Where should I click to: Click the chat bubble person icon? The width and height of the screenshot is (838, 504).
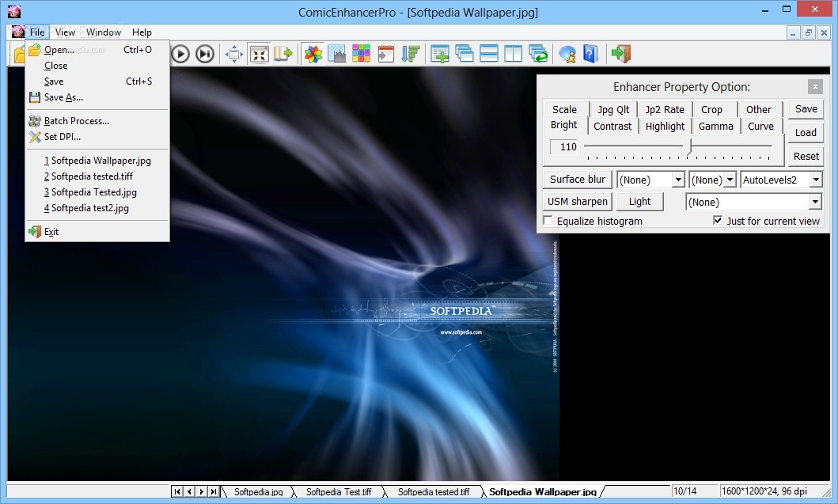click(x=567, y=54)
